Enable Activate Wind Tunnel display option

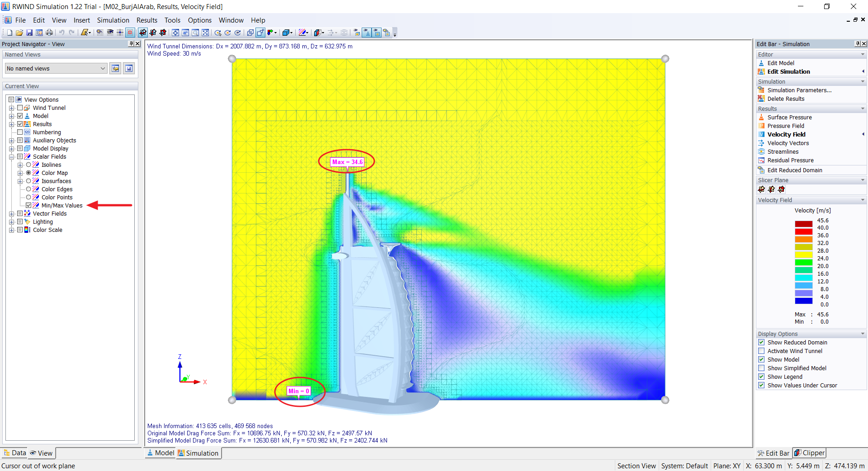pyautogui.click(x=762, y=351)
